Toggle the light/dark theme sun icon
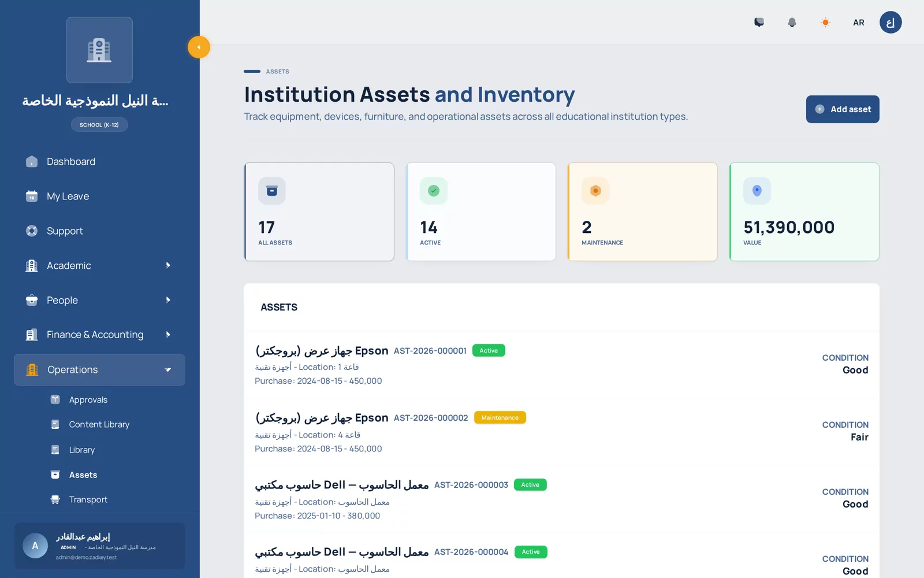 [825, 23]
